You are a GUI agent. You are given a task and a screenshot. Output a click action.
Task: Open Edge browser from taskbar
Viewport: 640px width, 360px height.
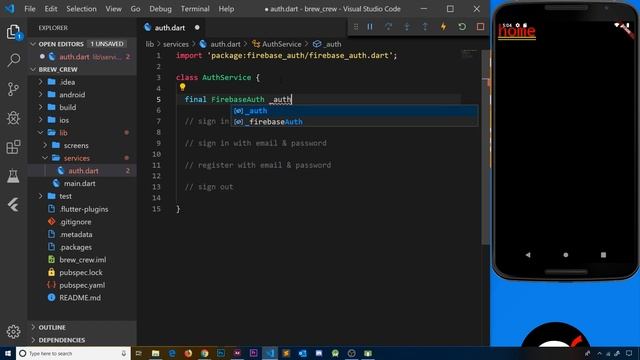pos(172,353)
